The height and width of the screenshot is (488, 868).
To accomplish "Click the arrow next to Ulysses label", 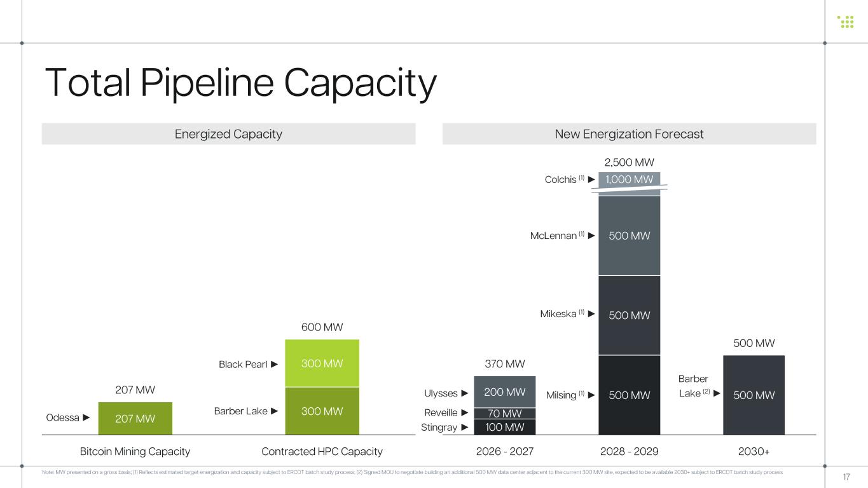I will [465, 393].
